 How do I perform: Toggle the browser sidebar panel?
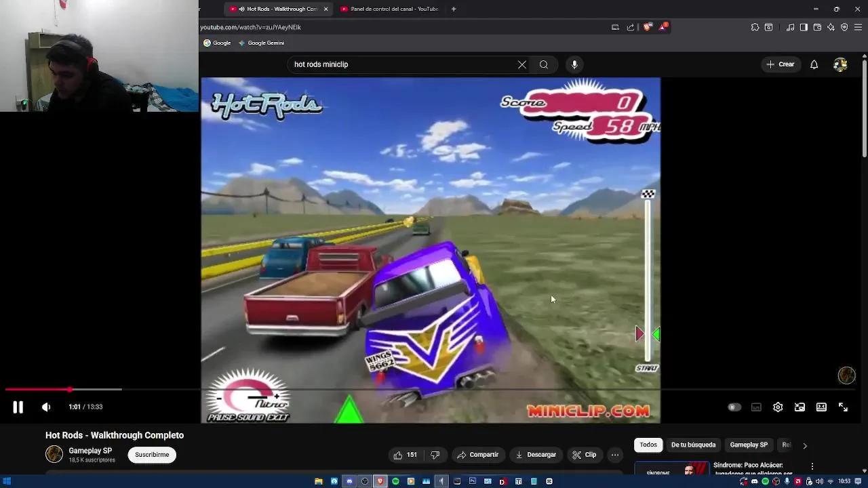point(804,27)
